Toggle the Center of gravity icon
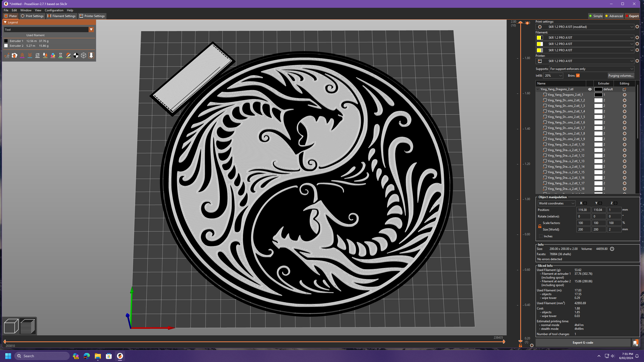The image size is (644, 362). click(x=76, y=55)
